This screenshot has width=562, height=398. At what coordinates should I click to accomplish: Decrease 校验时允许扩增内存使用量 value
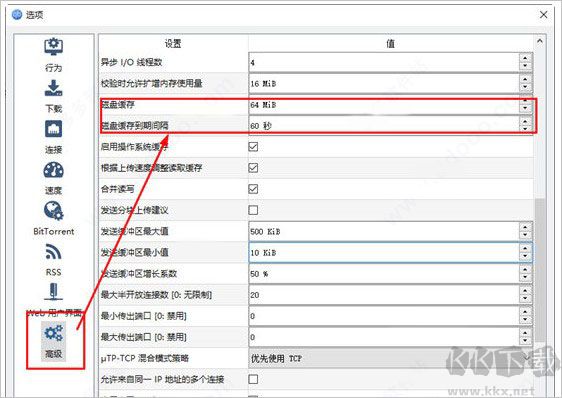[525, 87]
